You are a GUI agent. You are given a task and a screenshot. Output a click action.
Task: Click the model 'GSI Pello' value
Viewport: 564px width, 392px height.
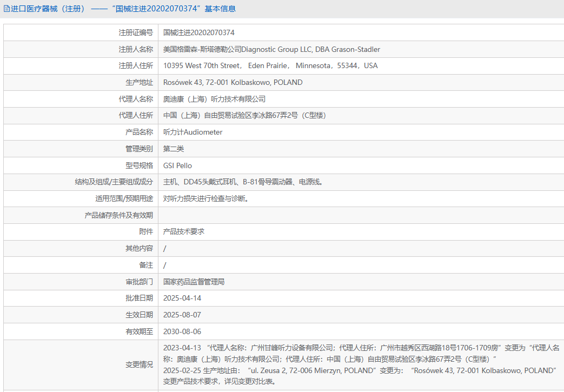pyautogui.click(x=178, y=165)
